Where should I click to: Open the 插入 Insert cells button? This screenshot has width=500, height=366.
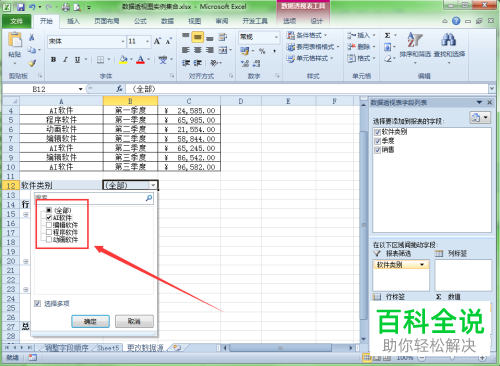tap(361, 35)
